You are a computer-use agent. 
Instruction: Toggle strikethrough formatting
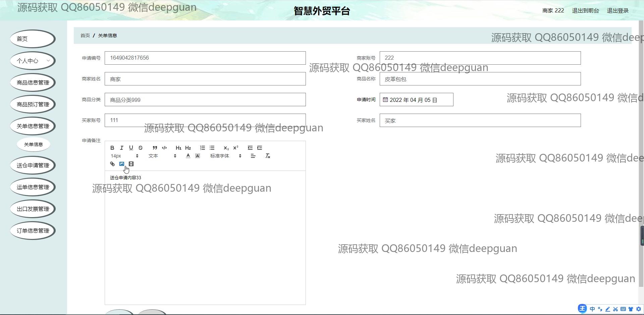click(141, 148)
